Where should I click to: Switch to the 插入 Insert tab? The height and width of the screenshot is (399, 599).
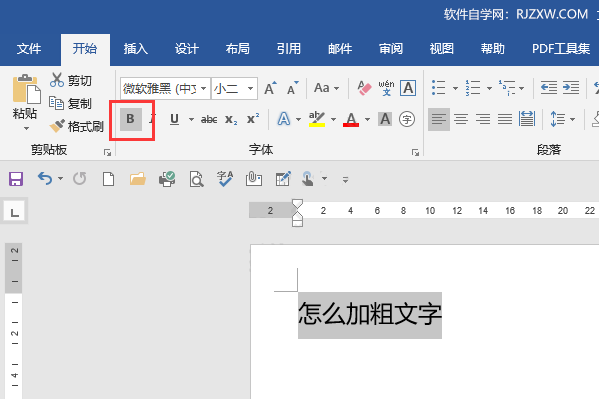[x=136, y=49]
